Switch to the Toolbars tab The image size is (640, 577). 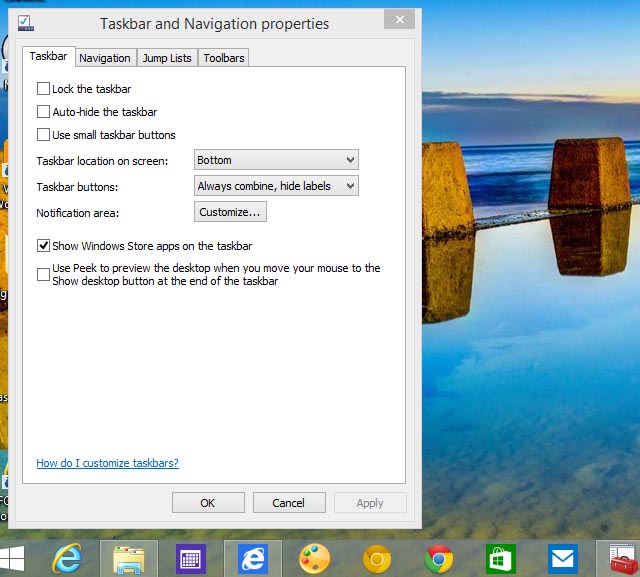pos(224,58)
